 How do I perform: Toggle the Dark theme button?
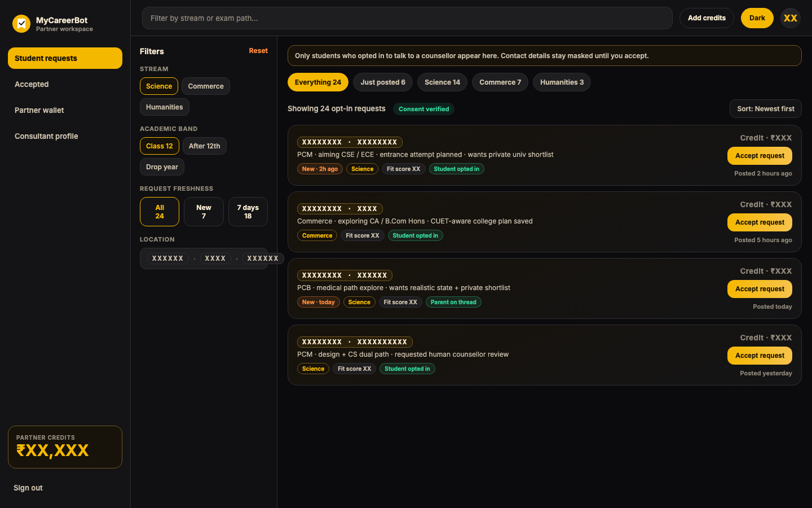pyautogui.click(x=757, y=18)
